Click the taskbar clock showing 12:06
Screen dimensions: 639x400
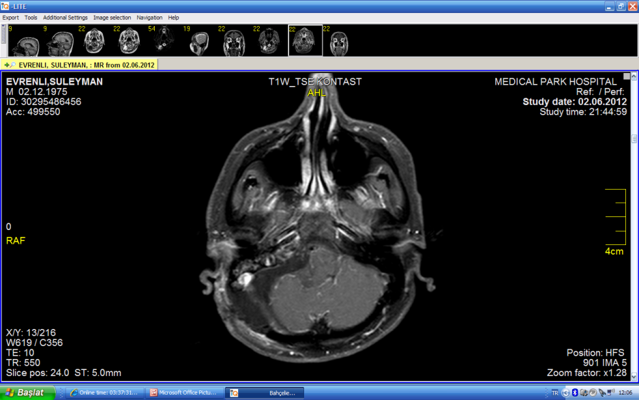(x=626, y=393)
